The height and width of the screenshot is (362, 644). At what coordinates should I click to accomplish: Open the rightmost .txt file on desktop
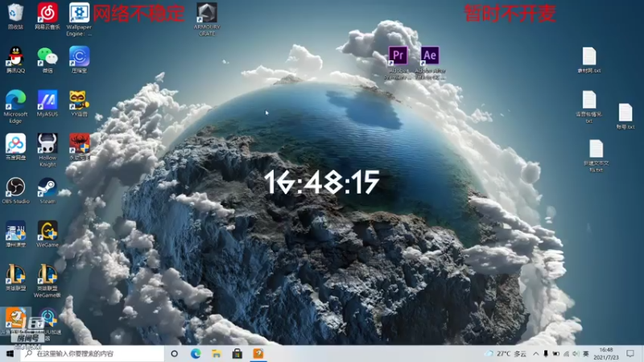point(625,116)
